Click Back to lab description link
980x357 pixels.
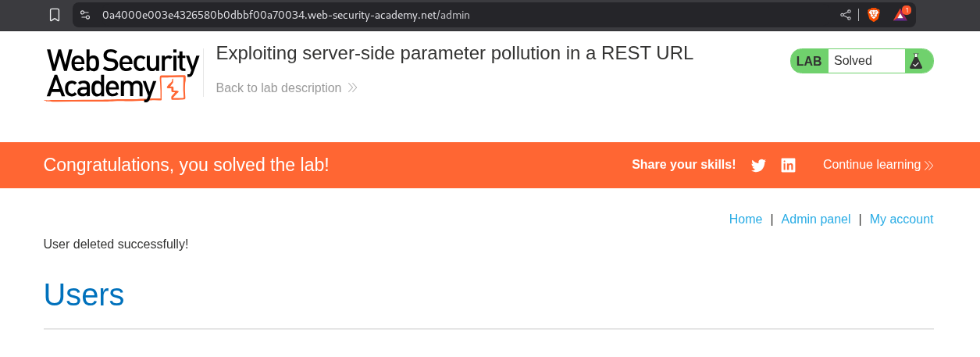click(279, 88)
